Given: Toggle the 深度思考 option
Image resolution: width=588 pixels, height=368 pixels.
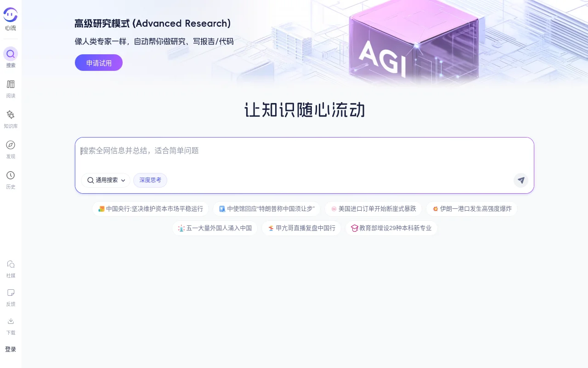Looking at the screenshot, I should tap(150, 180).
